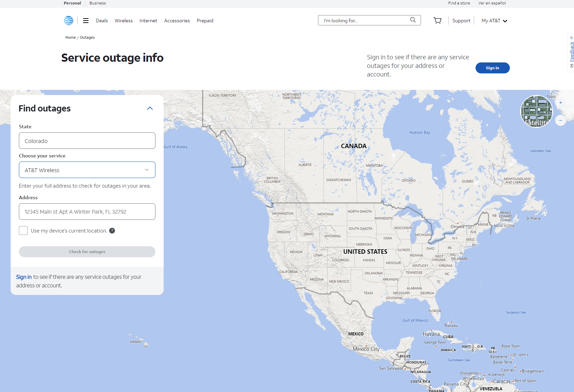This screenshot has width=574, height=392.
Task: Go to Home breadcrumb
Action: click(x=70, y=37)
